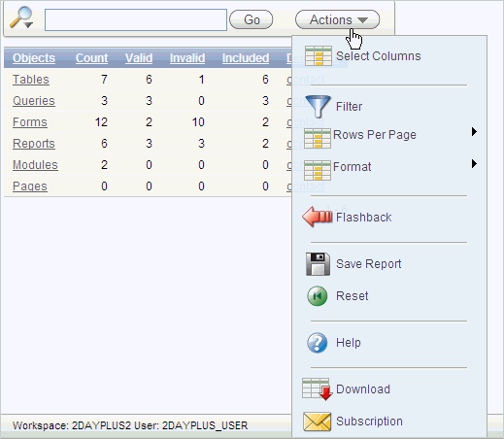The width and height of the screenshot is (504, 439).
Task: Click into the search text field
Action: tap(136, 20)
